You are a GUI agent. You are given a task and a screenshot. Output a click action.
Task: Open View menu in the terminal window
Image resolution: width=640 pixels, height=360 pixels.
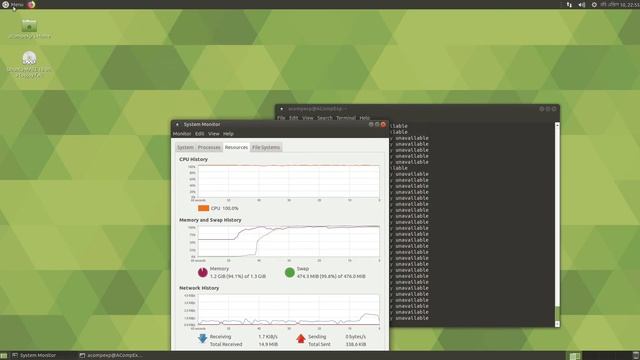308,118
